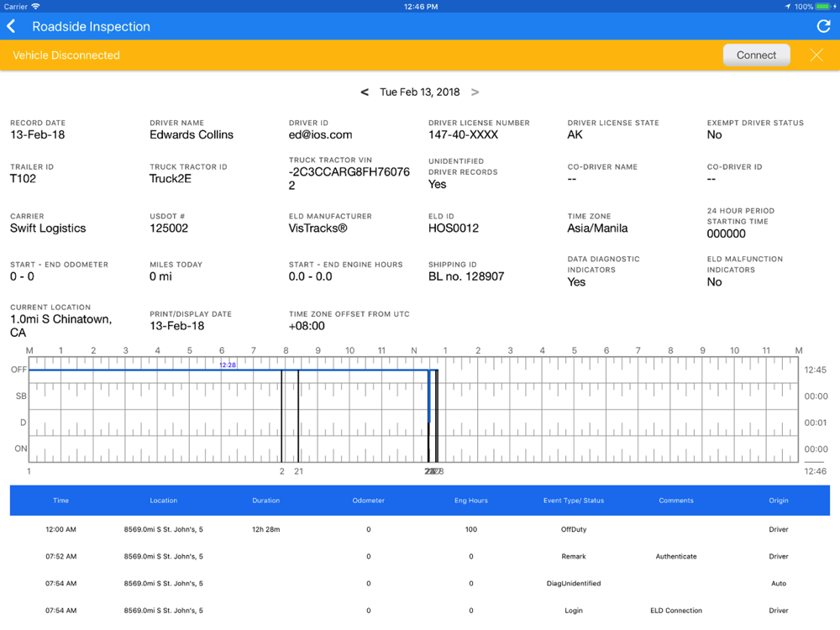840x630 pixels.
Task: Click USDOT number 125002
Action: click(x=169, y=228)
